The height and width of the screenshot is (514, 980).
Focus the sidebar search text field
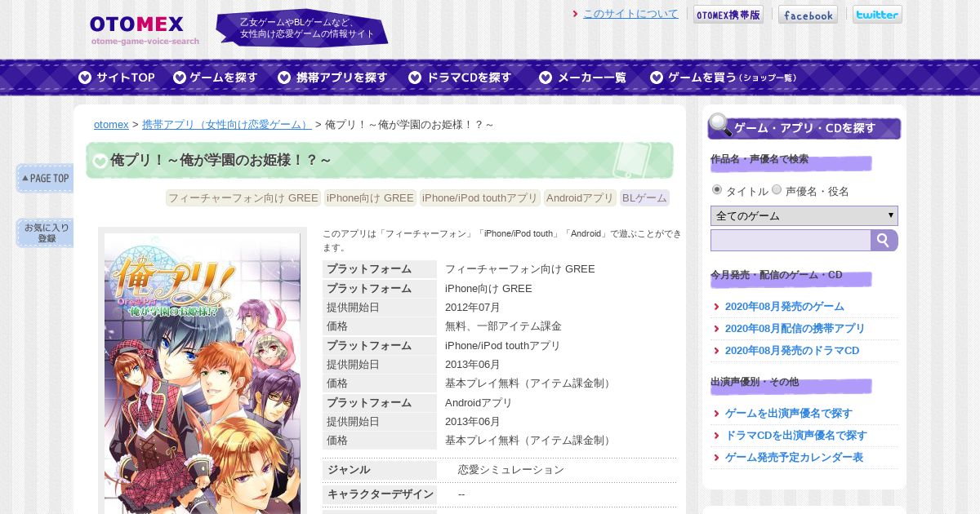(791, 241)
